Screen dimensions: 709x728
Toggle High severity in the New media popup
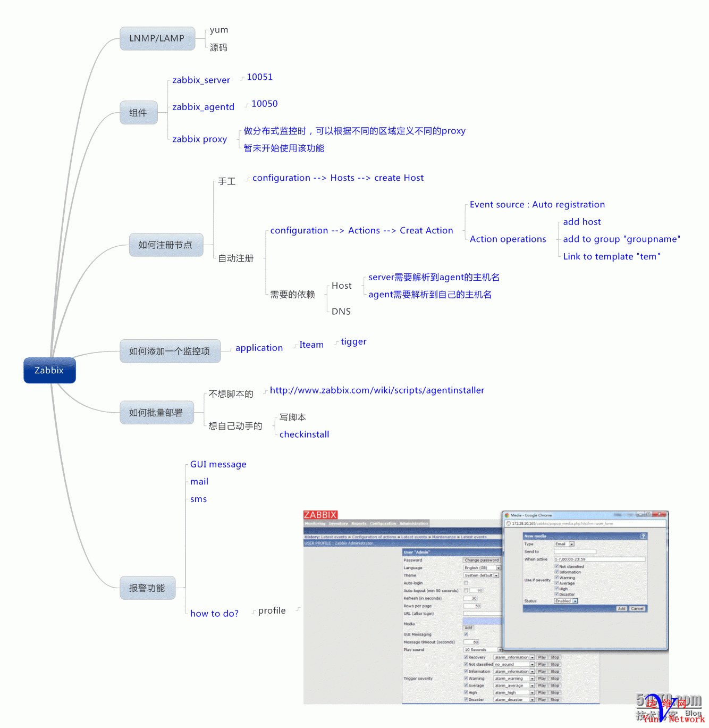556,589
